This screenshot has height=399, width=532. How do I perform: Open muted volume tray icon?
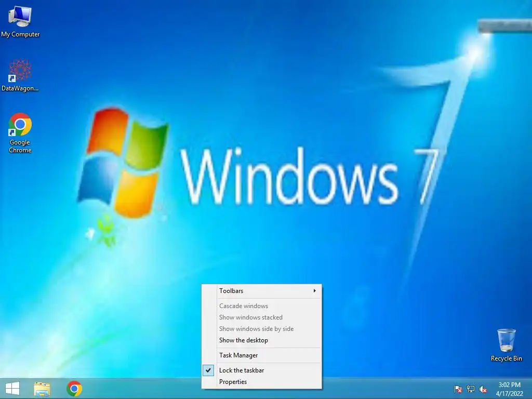[483, 389]
